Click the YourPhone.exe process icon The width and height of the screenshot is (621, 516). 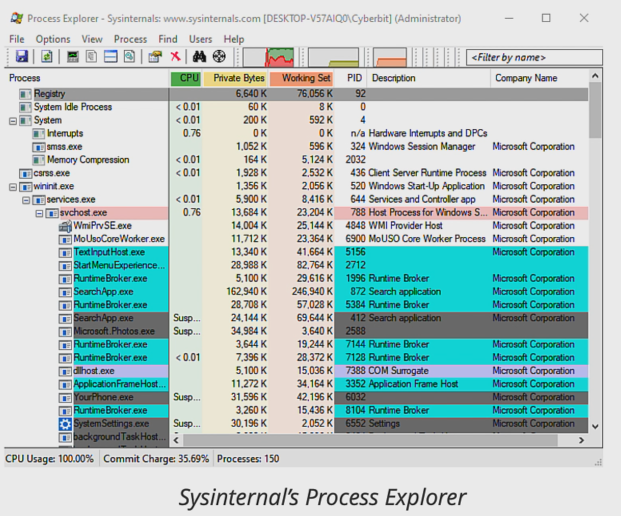(x=65, y=398)
